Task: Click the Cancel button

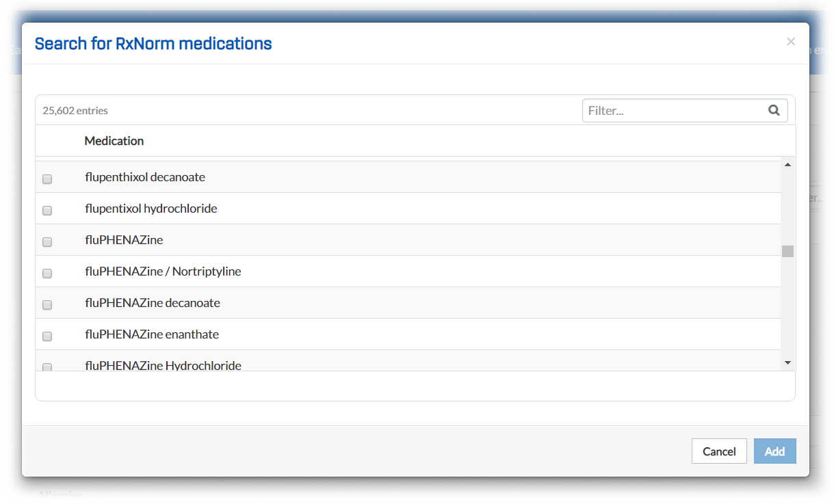Action: click(719, 451)
